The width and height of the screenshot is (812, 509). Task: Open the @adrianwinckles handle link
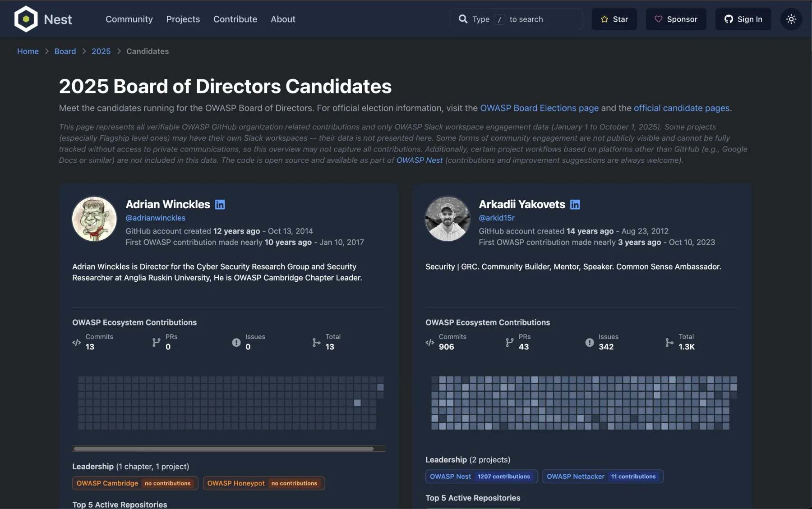[x=155, y=218]
